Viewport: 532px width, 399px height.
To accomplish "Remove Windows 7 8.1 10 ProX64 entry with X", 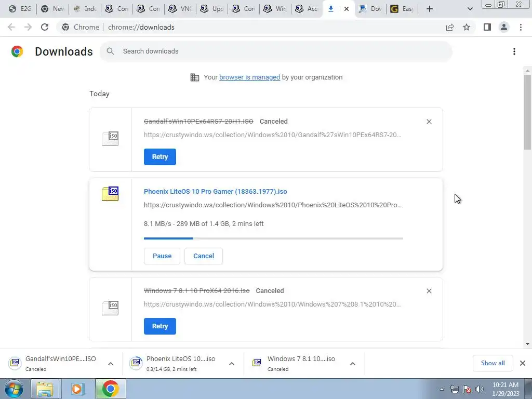I will tap(429, 291).
